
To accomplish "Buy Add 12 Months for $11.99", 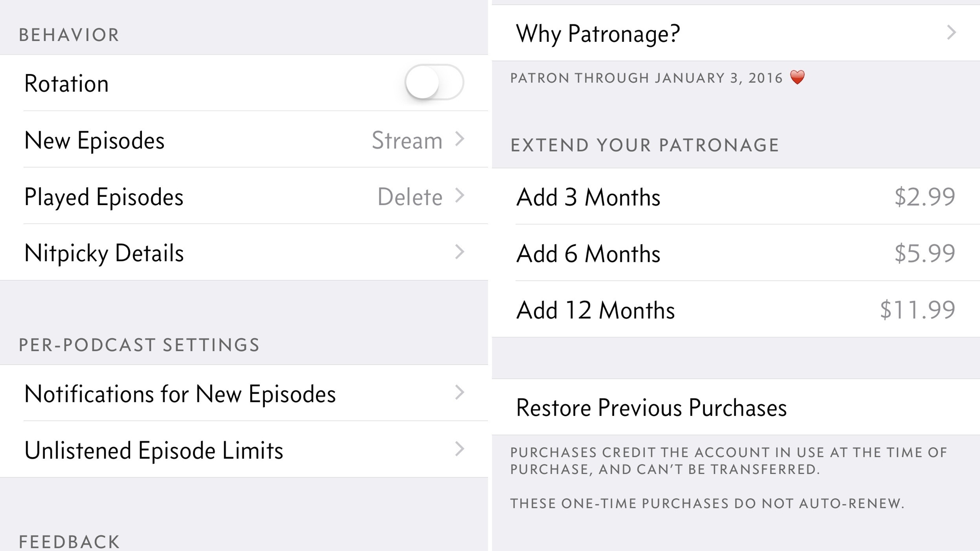I will pyautogui.click(x=735, y=310).
